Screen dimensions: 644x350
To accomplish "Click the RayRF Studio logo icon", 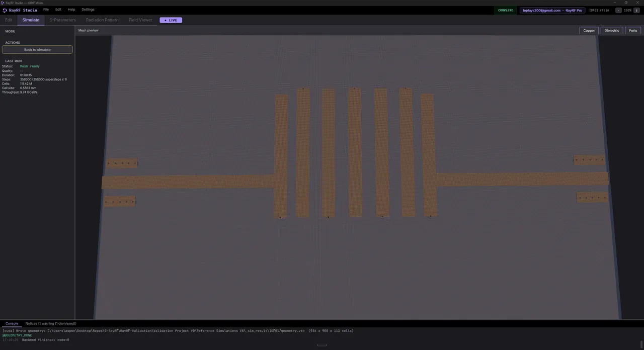I will pos(5,10).
